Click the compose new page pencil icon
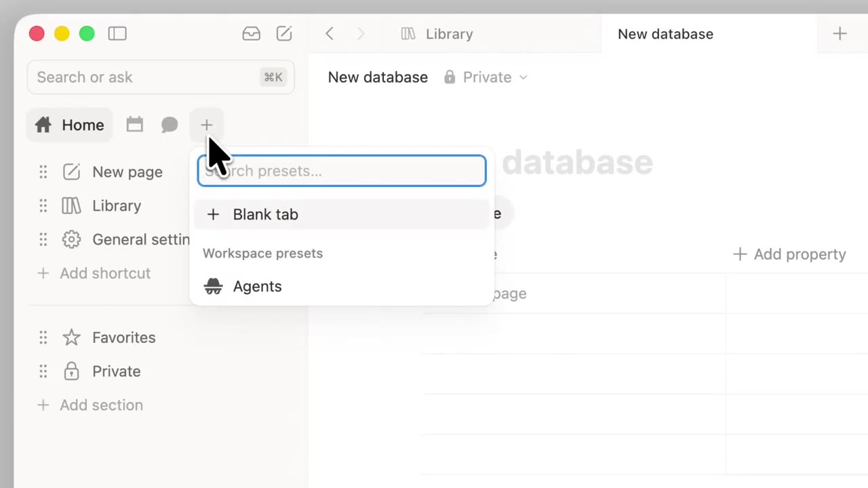Image resolution: width=868 pixels, height=488 pixels. click(284, 33)
